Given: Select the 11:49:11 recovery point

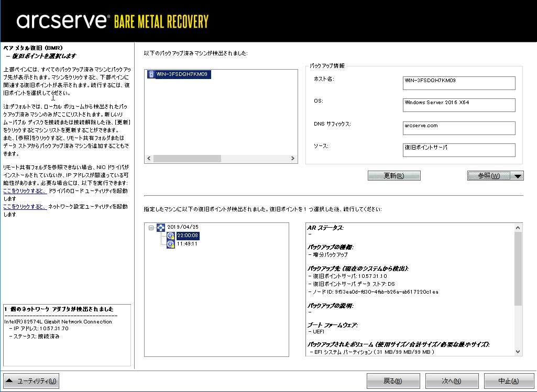Looking at the screenshot, I should pyautogui.click(x=187, y=244).
